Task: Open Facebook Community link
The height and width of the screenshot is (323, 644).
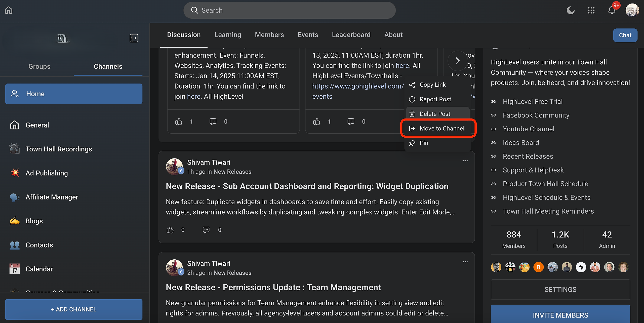Action: click(x=536, y=115)
